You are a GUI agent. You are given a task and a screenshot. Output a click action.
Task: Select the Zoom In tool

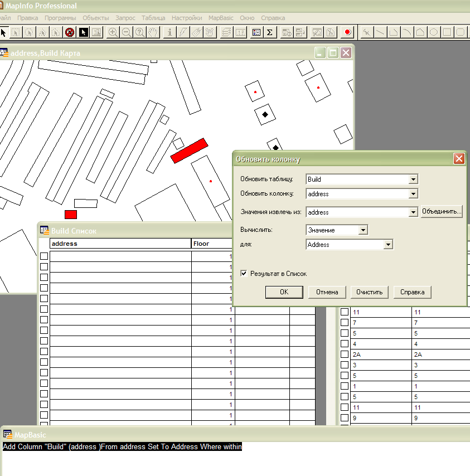tap(113, 32)
